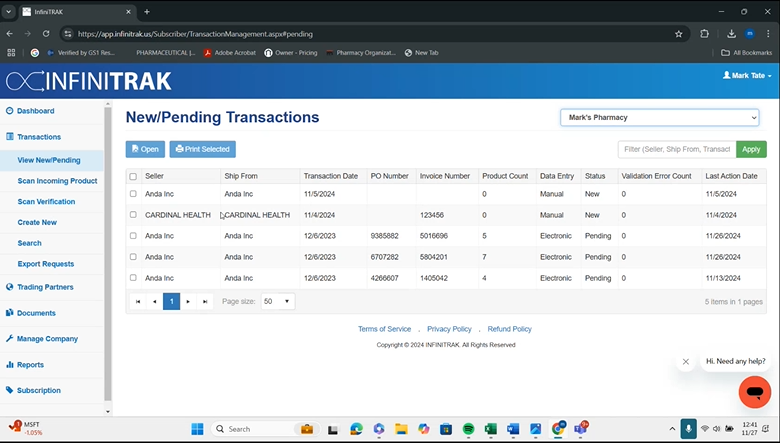Open Trading Partners section
Screen dimensions: 780x443
click(x=45, y=287)
